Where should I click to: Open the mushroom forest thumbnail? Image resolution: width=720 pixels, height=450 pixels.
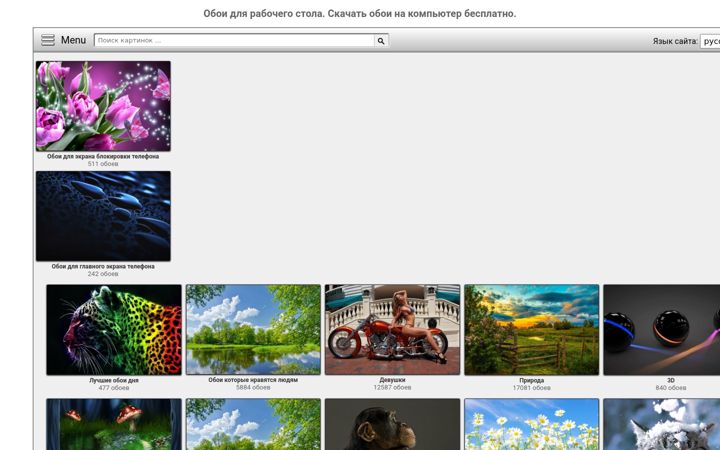point(114,424)
